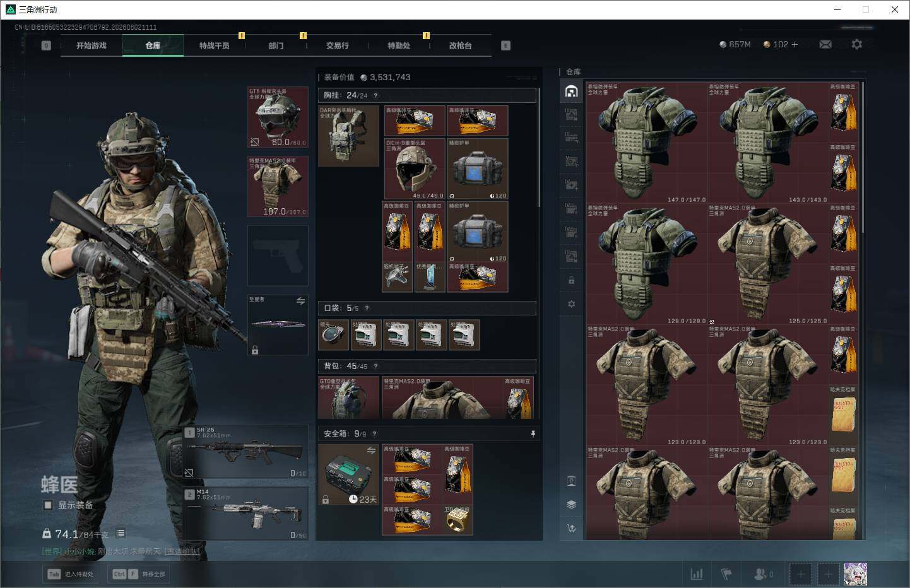Switch to the 特勤处 tab
910x588 pixels.
pyautogui.click(x=399, y=45)
